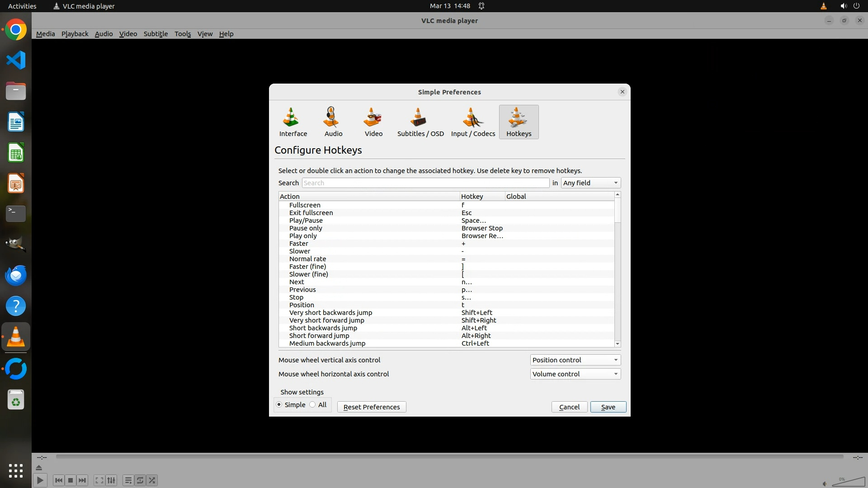Open the Subtitles / OSD preferences category
The width and height of the screenshot is (868, 488).
coord(420,122)
